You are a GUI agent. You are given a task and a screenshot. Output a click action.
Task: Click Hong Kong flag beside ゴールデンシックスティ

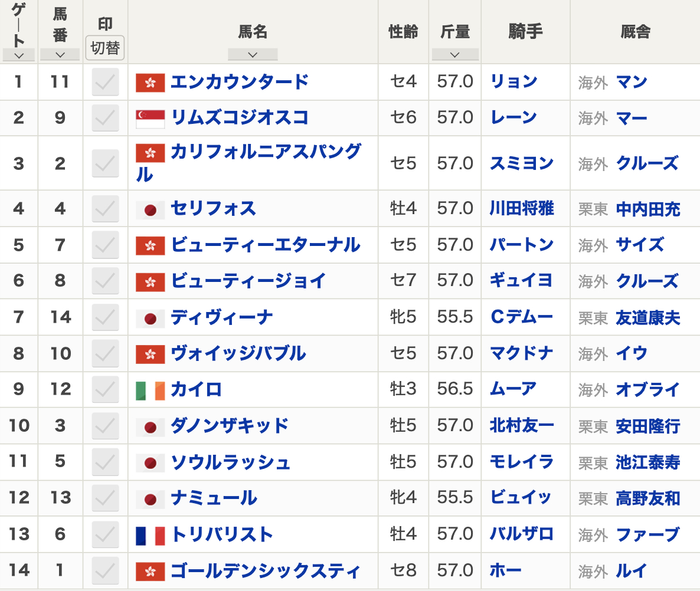[x=150, y=572]
